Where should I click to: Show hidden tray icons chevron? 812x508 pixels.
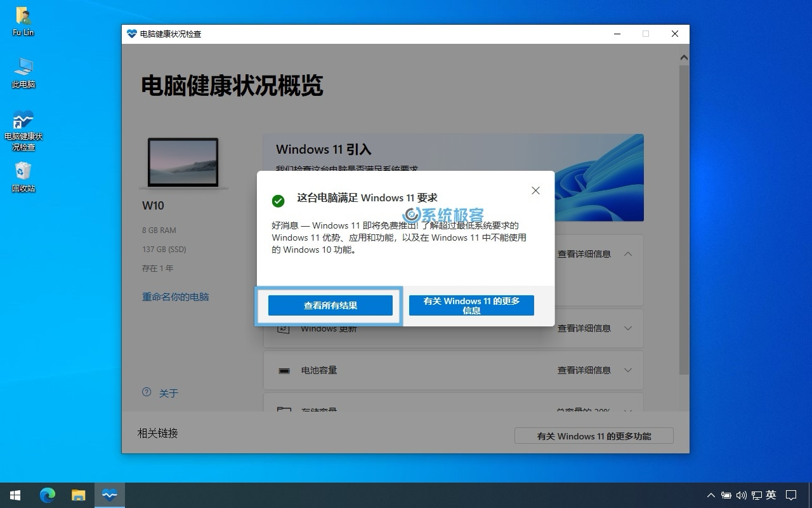(x=711, y=495)
